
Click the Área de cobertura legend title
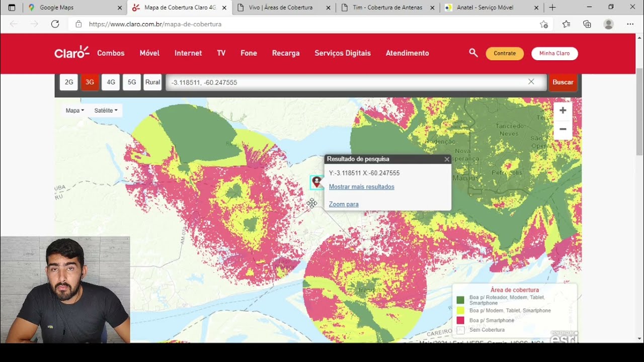pyautogui.click(x=515, y=290)
